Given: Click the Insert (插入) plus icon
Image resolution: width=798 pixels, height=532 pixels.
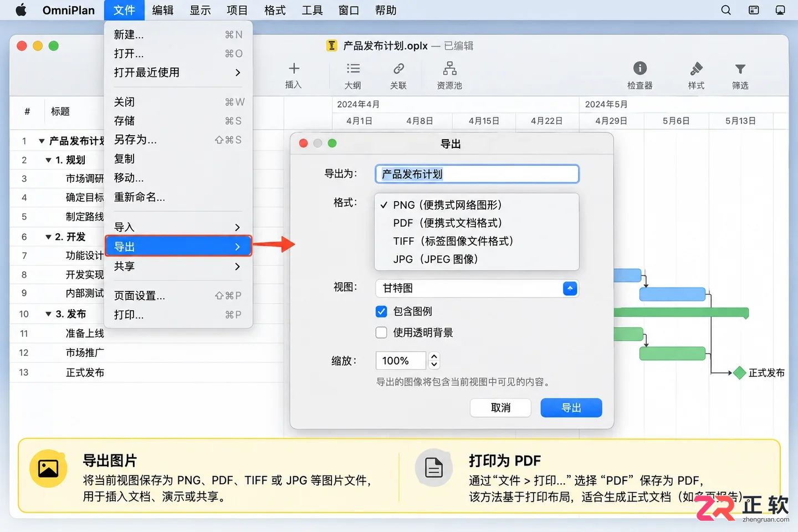Looking at the screenshot, I should pos(294,69).
